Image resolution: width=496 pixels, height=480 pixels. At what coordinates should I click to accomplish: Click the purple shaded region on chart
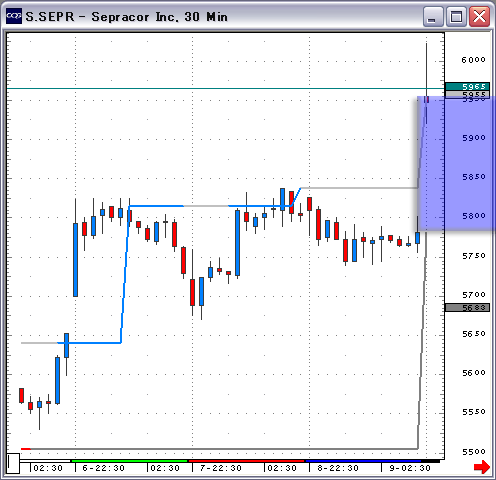coord(456,163)
